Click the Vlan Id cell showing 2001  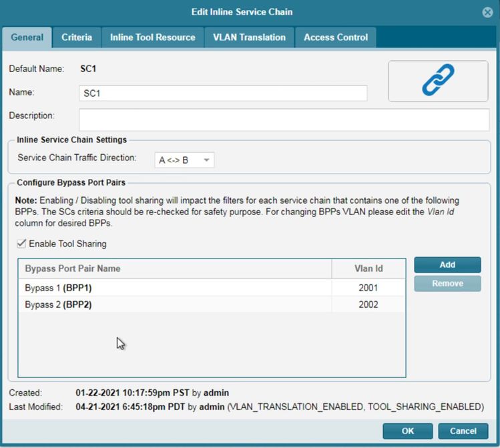[x=367, y=288]
